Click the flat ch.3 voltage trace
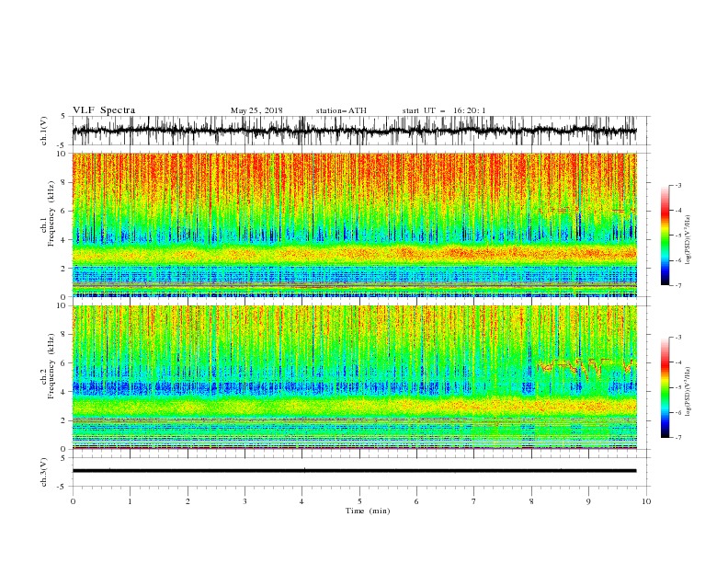 (x=354, y=471)
